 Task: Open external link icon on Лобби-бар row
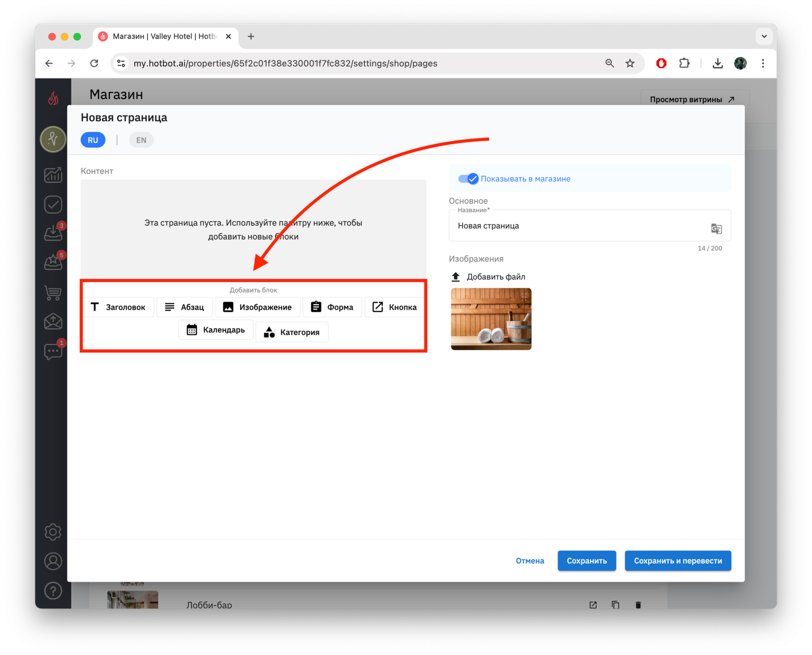593,605
